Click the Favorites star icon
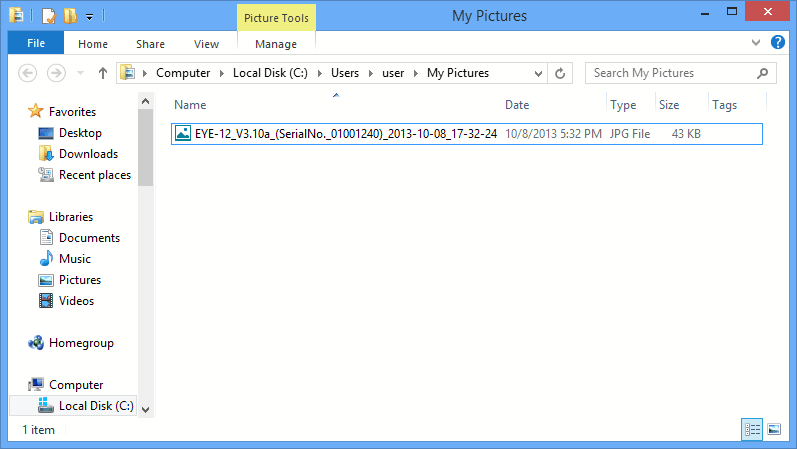Viewport: 797px width, 449px height. coord(36,111)
